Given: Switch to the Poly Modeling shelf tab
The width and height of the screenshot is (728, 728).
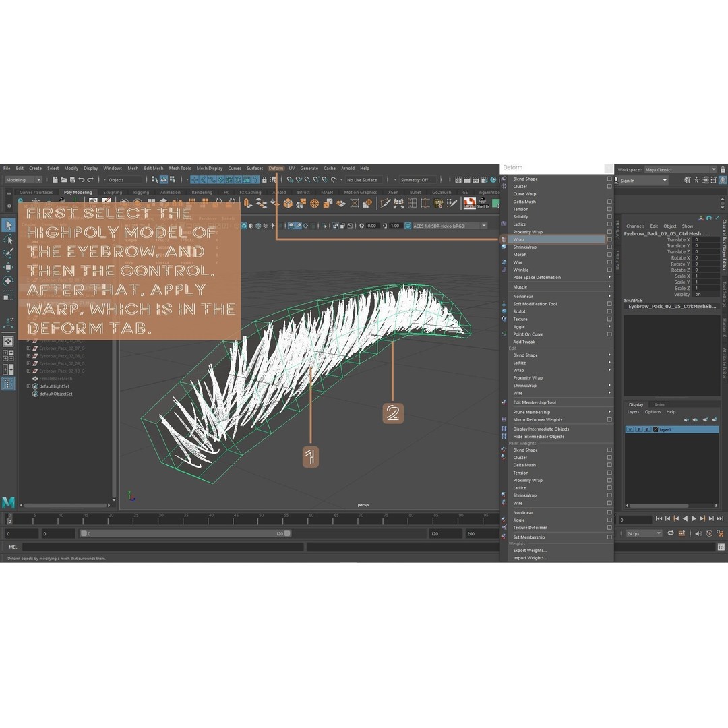Looking at the screenshot, I should 78,192.
